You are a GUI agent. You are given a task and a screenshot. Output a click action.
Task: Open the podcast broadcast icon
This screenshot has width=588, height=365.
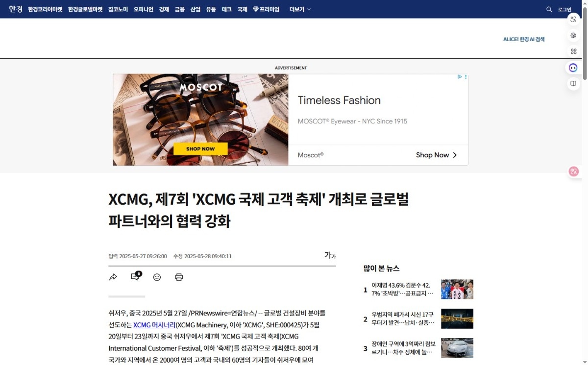[573, 35]
